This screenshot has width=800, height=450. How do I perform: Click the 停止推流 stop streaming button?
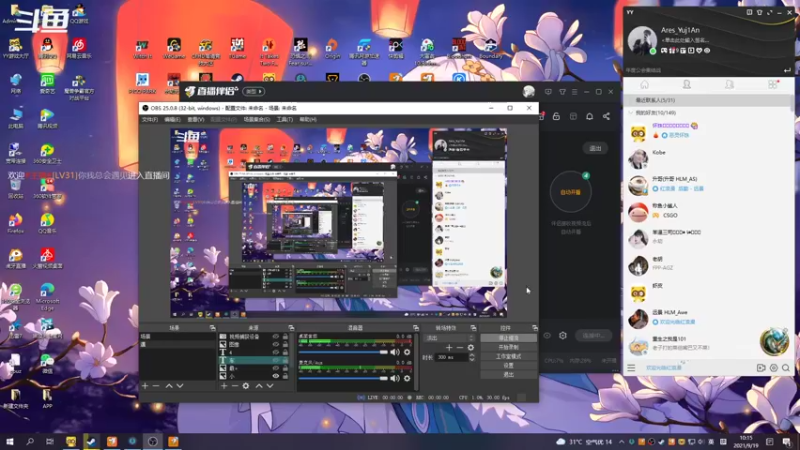coord(508,338)
